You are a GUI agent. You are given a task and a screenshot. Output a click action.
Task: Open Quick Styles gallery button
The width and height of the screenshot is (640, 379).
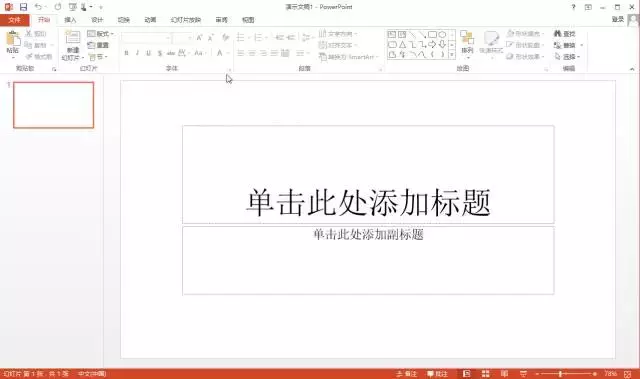(x=491, y=43)
